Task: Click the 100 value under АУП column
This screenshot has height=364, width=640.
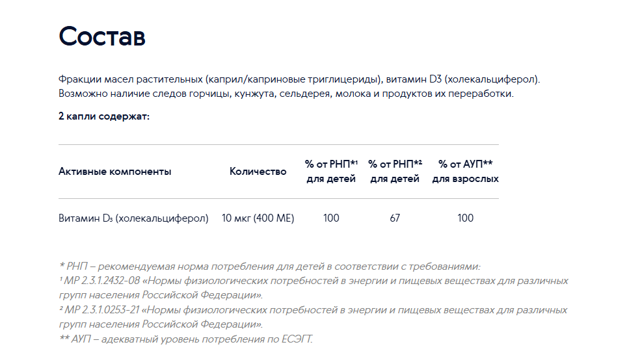Action: pos(465,218)
